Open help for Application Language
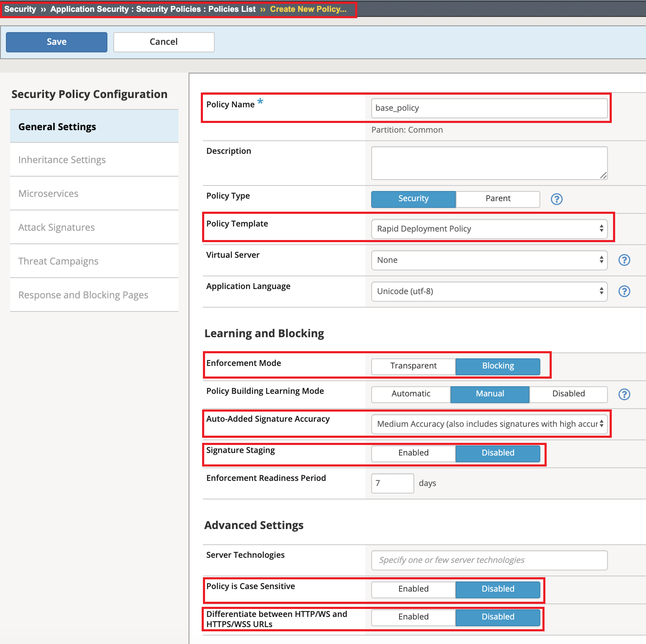 [x=624, y=291]
